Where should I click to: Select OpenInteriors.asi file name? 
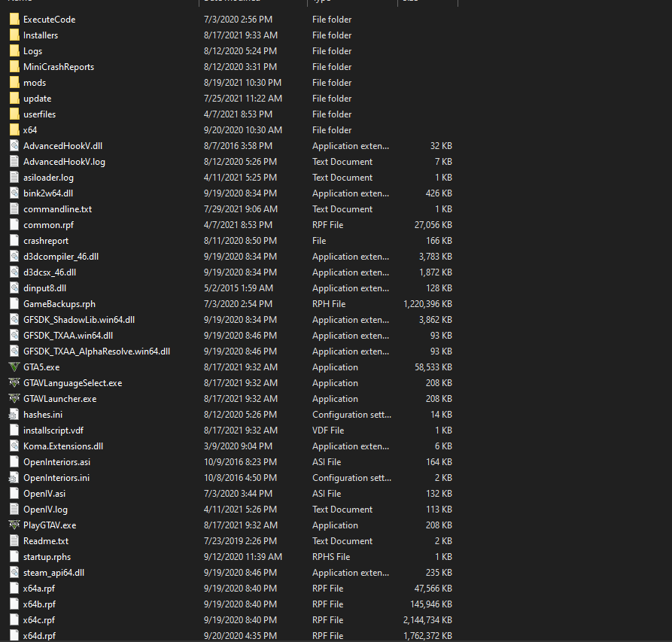coord(56,462)
